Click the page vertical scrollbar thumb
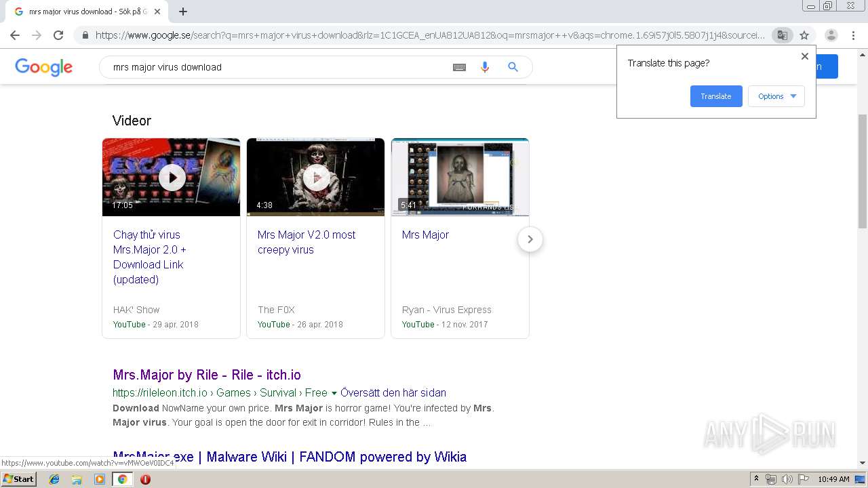The image size is (868, 488). (x=863, y=171)
